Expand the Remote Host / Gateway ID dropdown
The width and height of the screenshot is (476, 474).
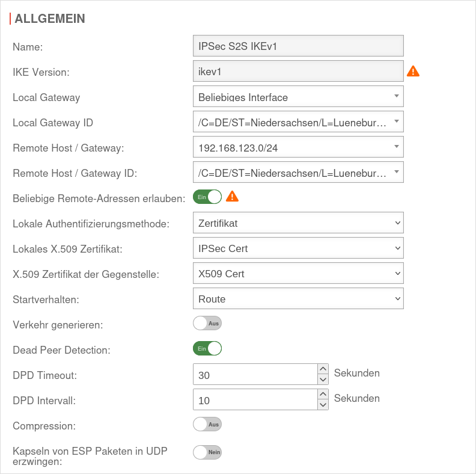click(298, 173)
